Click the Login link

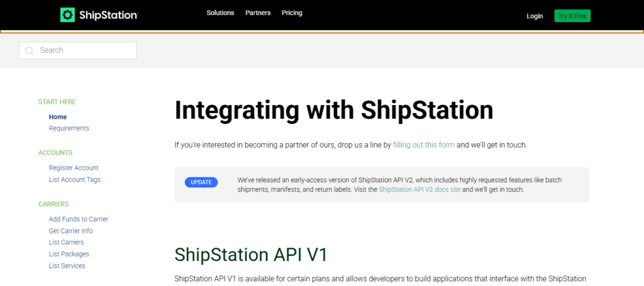pos(535,16)
